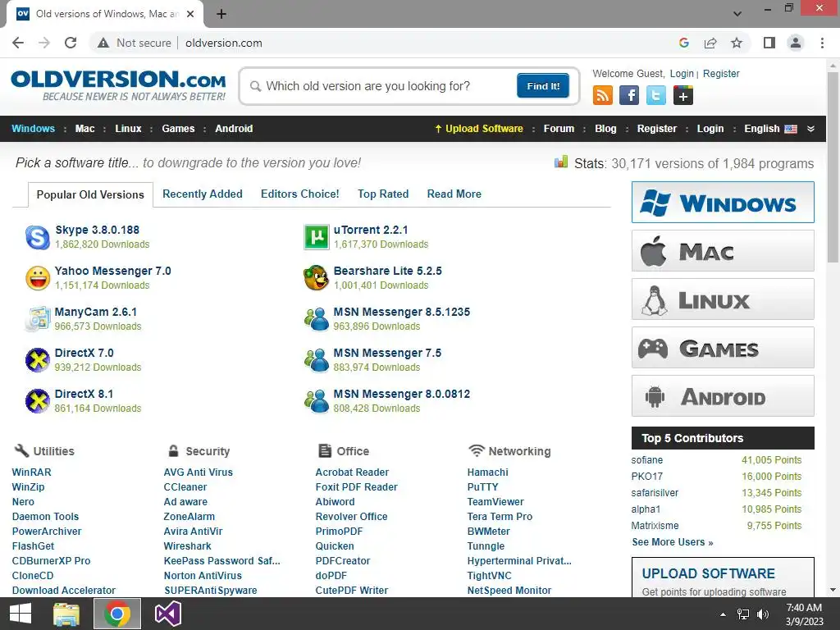Click the MSN Messenger 7.5 icon

tap(317, 360)
